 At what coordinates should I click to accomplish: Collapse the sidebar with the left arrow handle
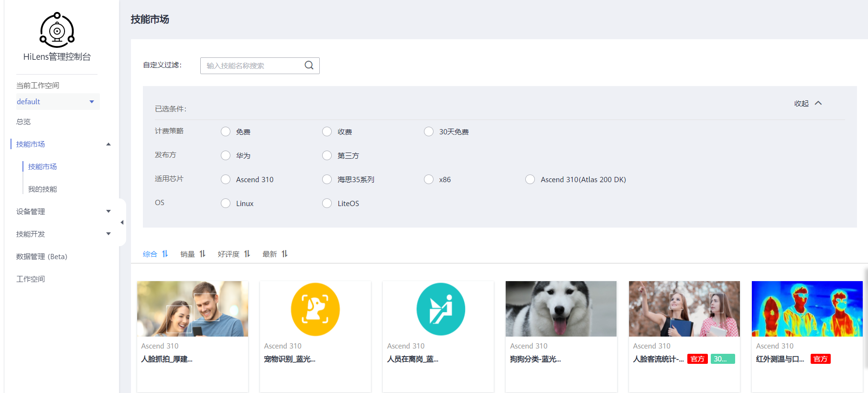122,222
